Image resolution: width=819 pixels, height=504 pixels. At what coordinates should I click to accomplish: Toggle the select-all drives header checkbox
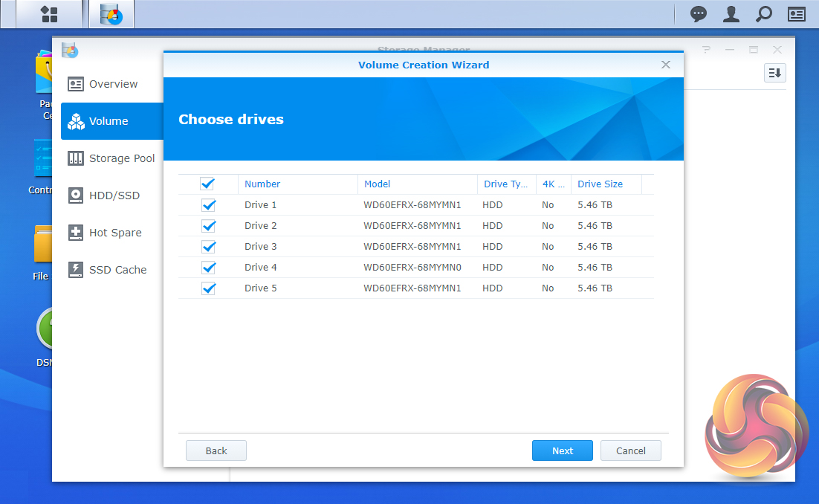pyautogui.click(x=207, y=184)
